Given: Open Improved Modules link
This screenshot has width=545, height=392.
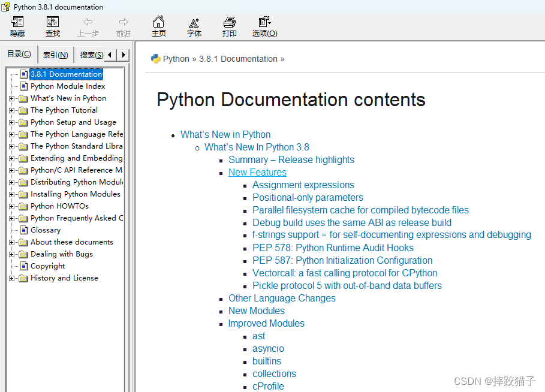Looking at the screenshot, I should coord(266,323).
